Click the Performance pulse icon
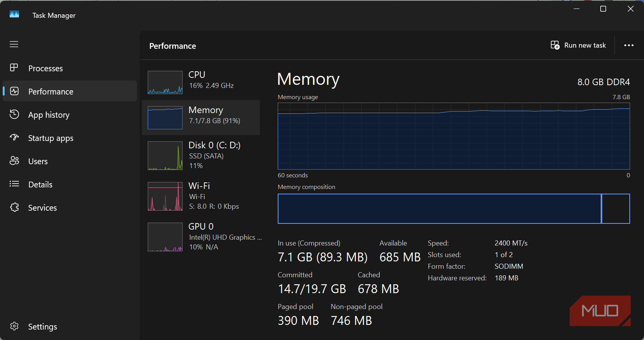 [14, 91]
